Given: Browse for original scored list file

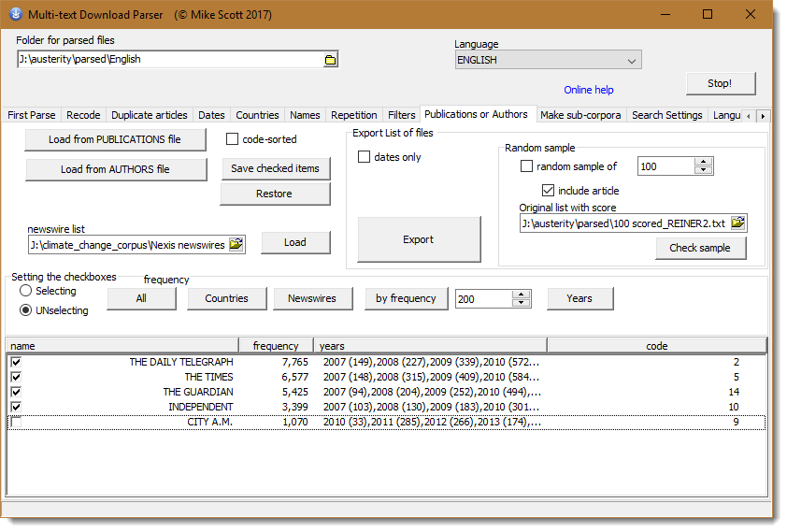Looking at the screenshot, I should (738, 223).
